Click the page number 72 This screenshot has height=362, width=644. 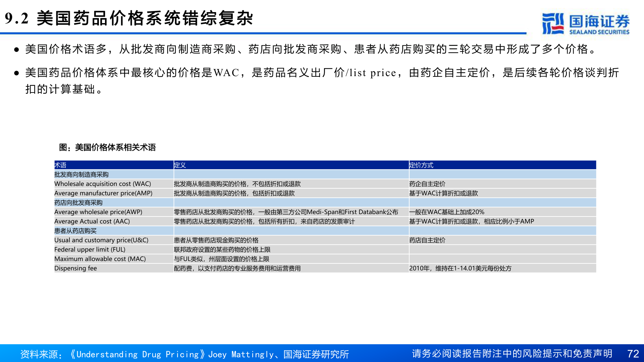633,354
